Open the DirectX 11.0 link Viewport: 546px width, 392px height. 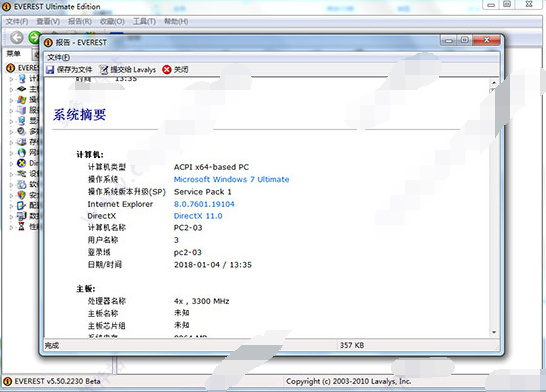(198, 216)
